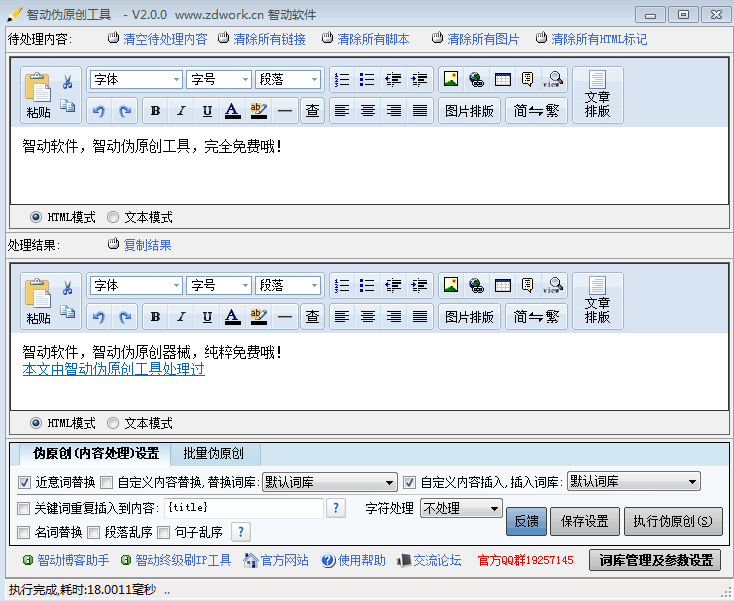This screenshot has width=734, height=601.
Task: Open the 字体 font dropdown in top editor
Action: tap(136, 79)
